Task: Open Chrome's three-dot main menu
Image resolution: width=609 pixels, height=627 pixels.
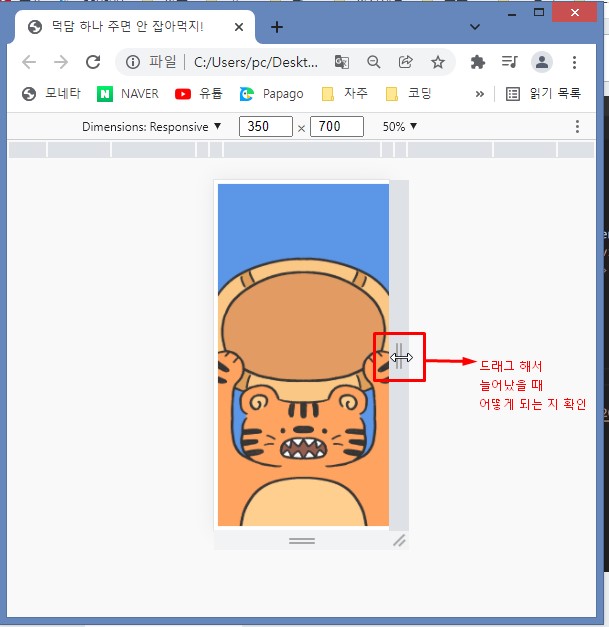Action: coord(575,62)
